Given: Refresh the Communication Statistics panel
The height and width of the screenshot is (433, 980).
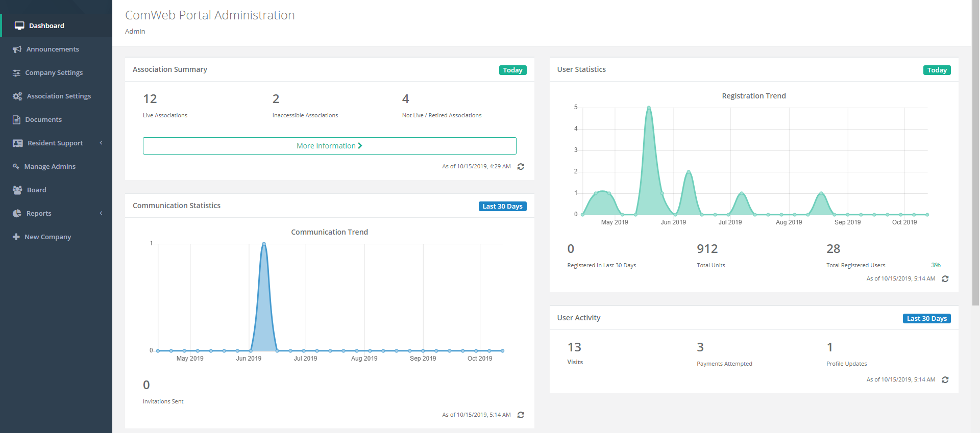Looking at the screenshot, I should tap(521, 415).
